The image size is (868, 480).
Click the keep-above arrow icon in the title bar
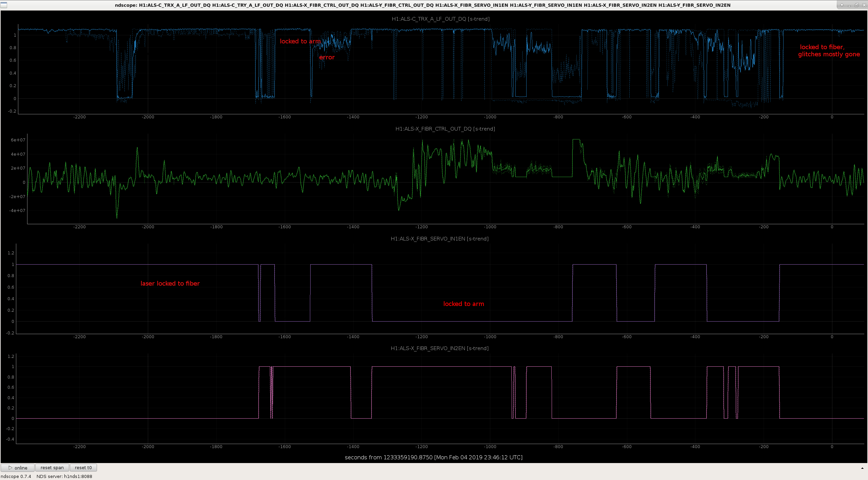(x=842, y=5)
